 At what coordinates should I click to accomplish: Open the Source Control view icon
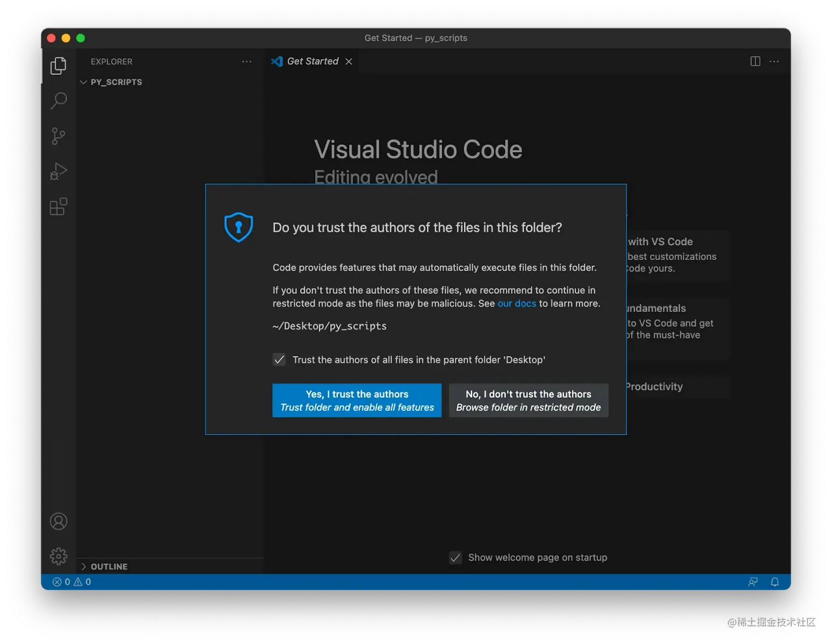(58, 136)
